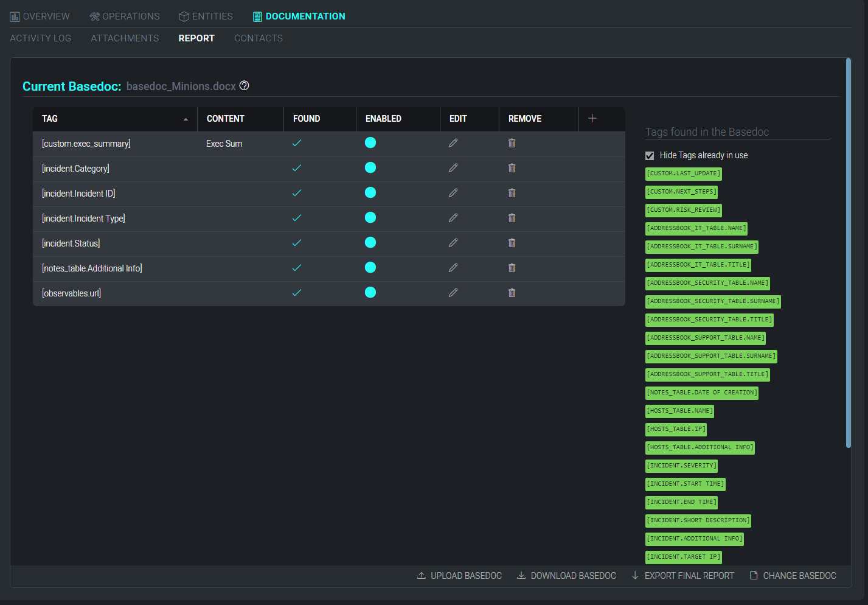Switch to the Activity Log subtab
The height and width of the screenshot is (605, 868).
tap(40, 38)
